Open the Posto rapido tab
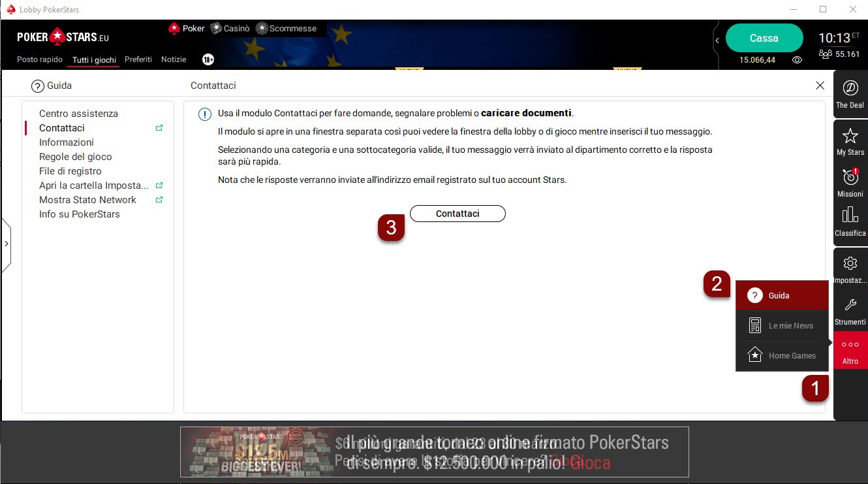This screenshot has height=484, width=868. [40, 59]
